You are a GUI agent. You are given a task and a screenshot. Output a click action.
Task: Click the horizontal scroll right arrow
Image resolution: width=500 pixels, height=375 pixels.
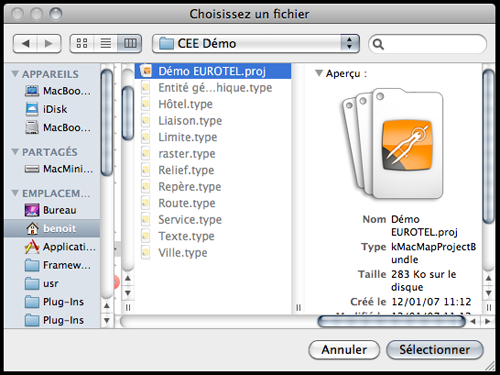[488, 321]
